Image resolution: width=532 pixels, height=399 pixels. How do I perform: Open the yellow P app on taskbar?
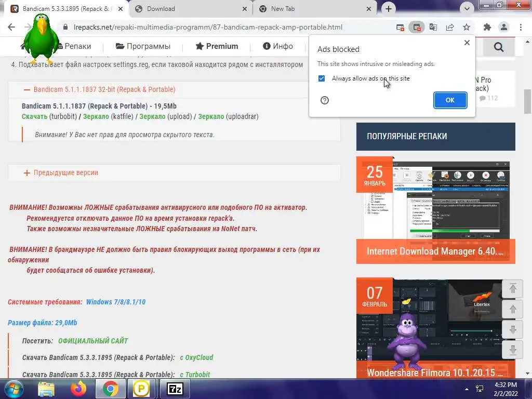click(141, 389)
